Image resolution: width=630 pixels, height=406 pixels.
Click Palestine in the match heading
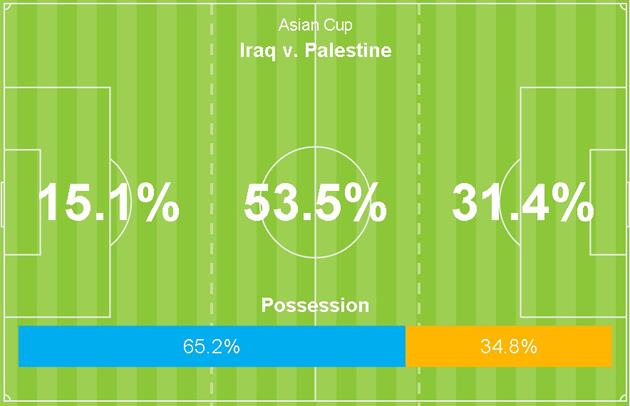[x=346, y=50]
